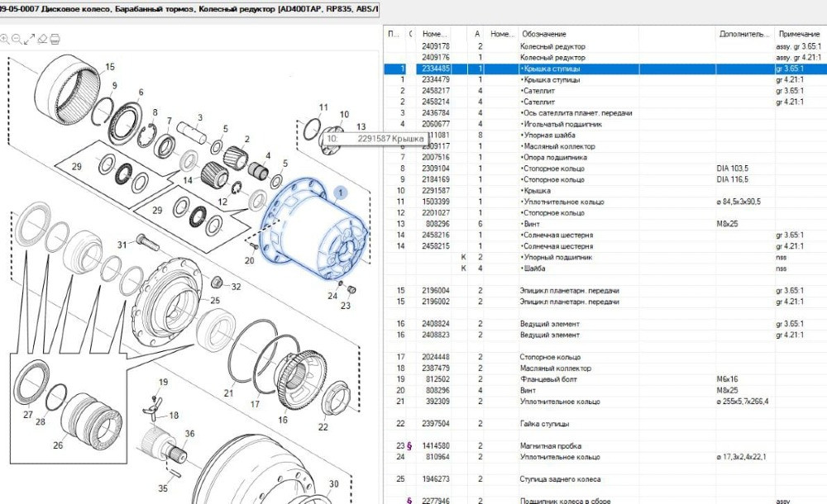The width and height of the screenshot is (827, 504).
Task: Select callout 22 hub nut in diagram
Action: [x=323, y=426]
